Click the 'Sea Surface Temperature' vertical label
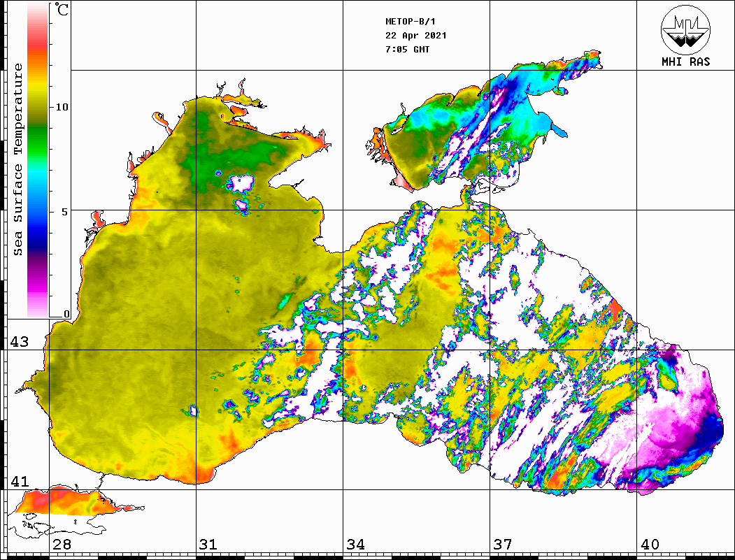735x560 pixels. click(x=17, y=159)
